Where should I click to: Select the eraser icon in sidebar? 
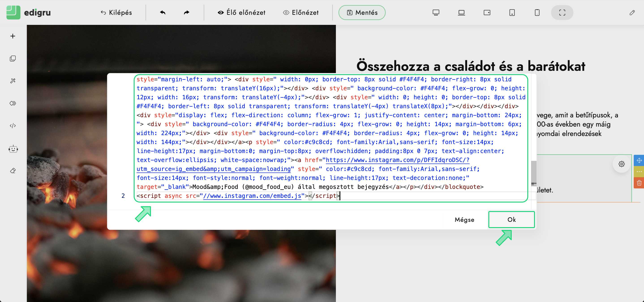13,171
